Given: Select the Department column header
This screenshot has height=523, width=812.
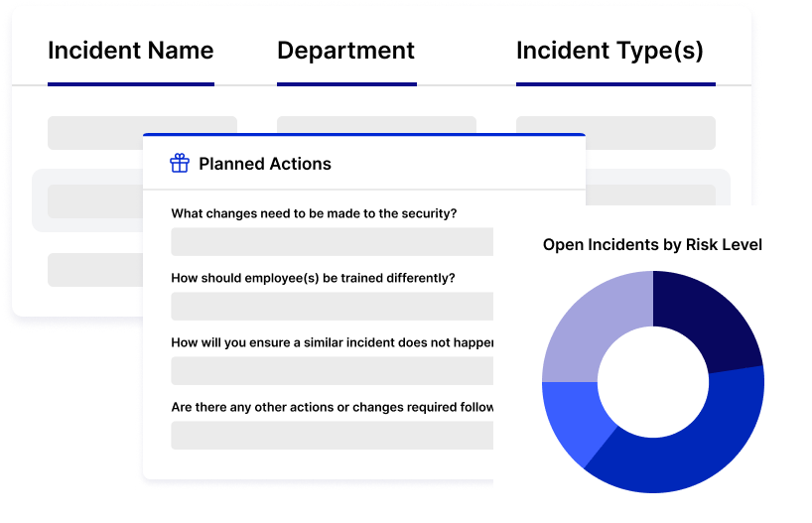Looking at the screenshot, I should [x=345, y=51].
